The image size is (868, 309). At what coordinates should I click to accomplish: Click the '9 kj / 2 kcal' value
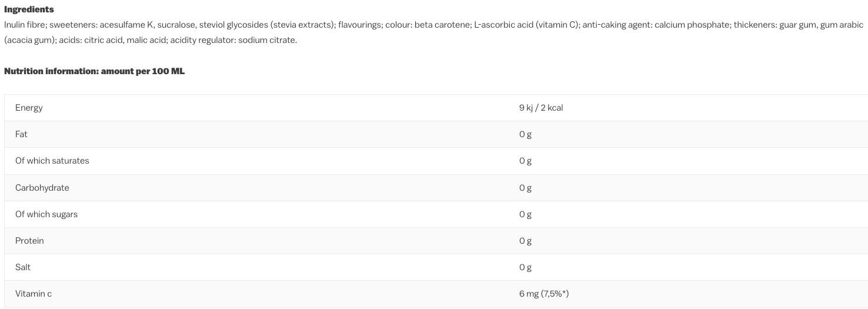click(x=541, y=108)
